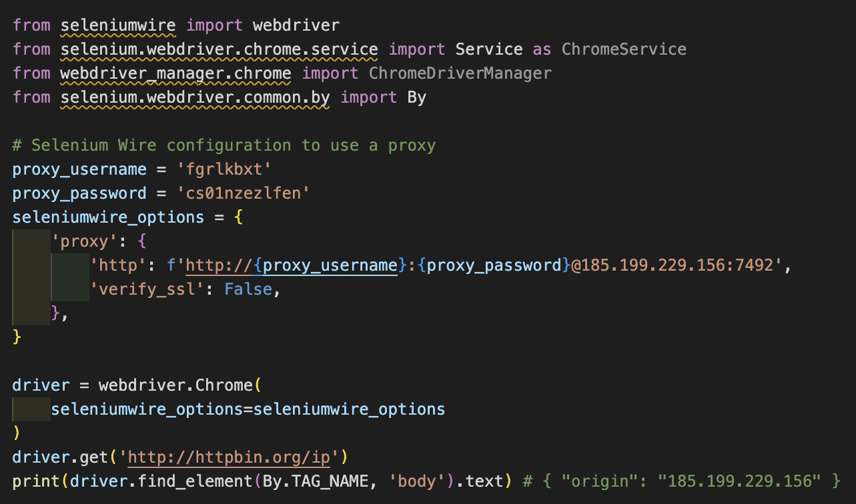This screenshot has width=856, height=504.
Task: Click the 'seleniumwire' module name in first import
Action: coord(118,25)
